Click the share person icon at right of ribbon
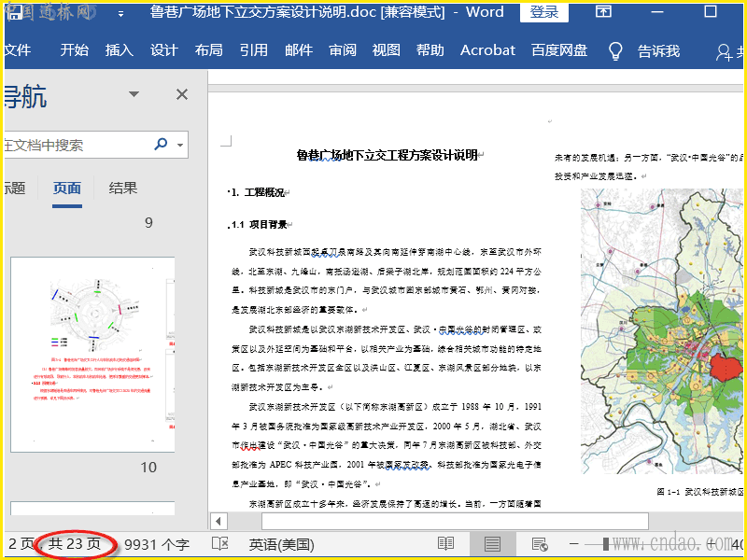 pos(725,51)
